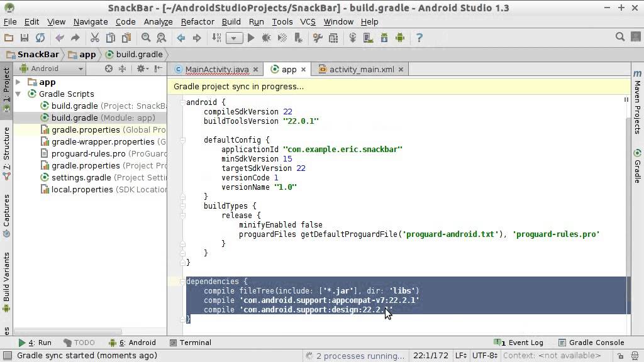Select gradle.properties (Global Properties) file
Viewport: 644px width, 362px height.
coord(103,129)
